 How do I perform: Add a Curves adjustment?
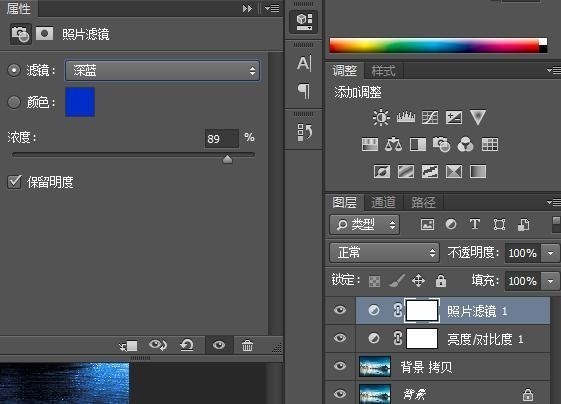(430, 117)
